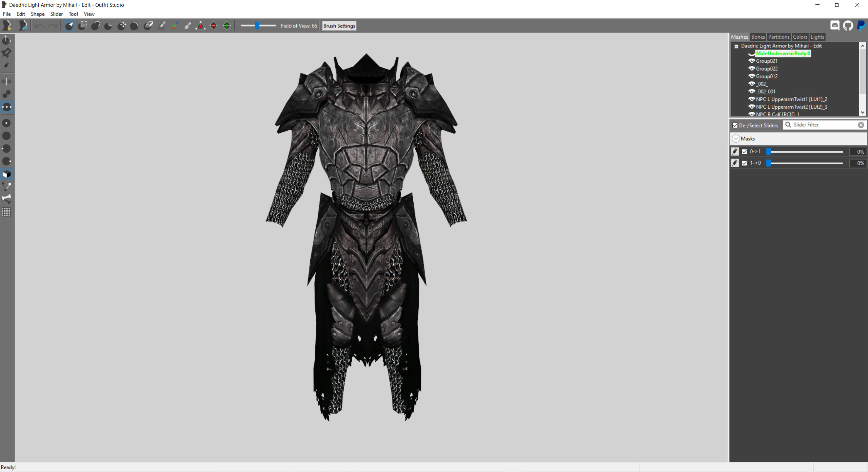
Task: Toggle visibility of Group021 mesh
Action: (752, 61)
